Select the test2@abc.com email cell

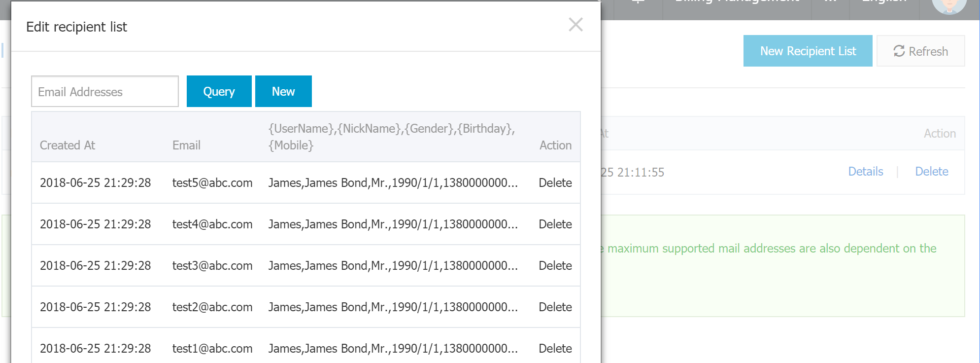tap(212, 307)
